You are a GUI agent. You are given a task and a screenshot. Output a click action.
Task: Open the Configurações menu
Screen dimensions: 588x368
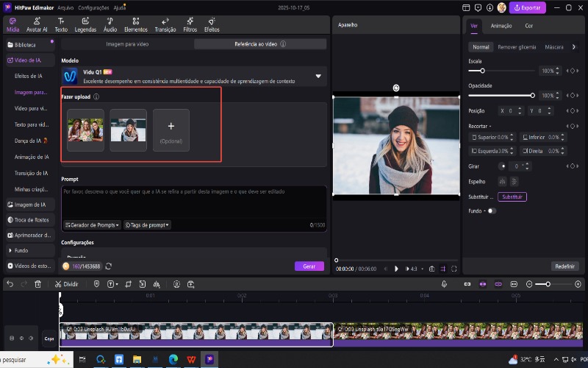click(93, 7)
